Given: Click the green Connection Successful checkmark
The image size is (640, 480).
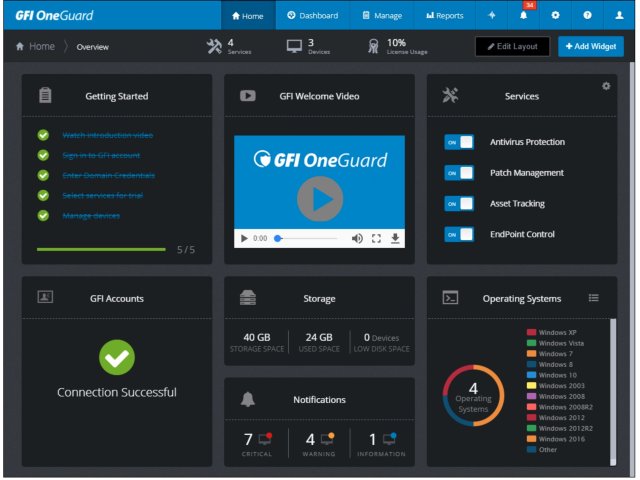Looking at the screenshot, I should (117, 358).
